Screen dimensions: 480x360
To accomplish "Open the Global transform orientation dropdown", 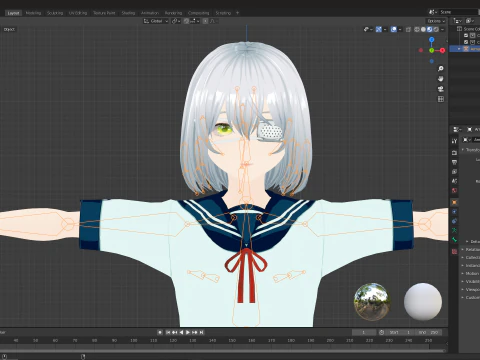I will pos(156,21).
